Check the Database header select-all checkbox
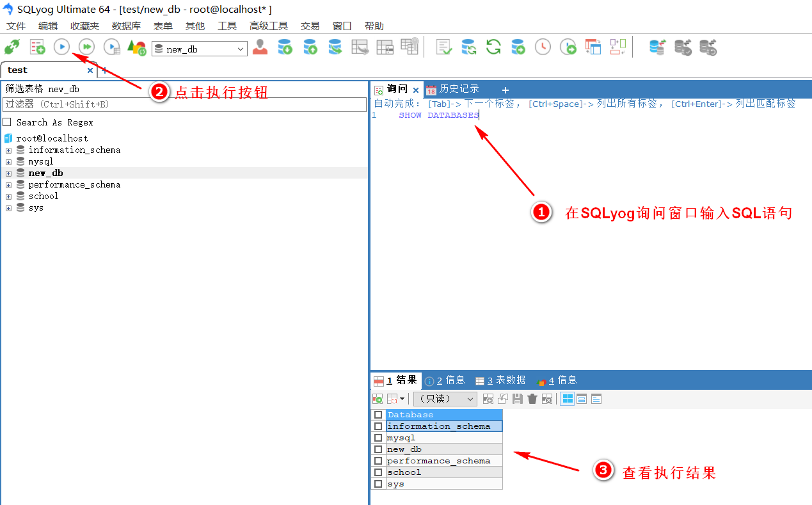This screenshot has height=505, width=812. (378, 415)
